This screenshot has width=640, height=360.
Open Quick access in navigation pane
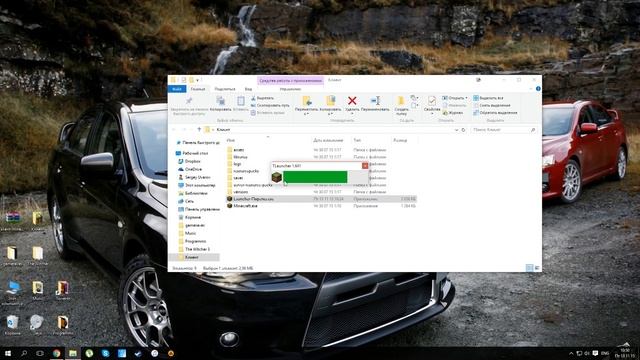[198, 143]
